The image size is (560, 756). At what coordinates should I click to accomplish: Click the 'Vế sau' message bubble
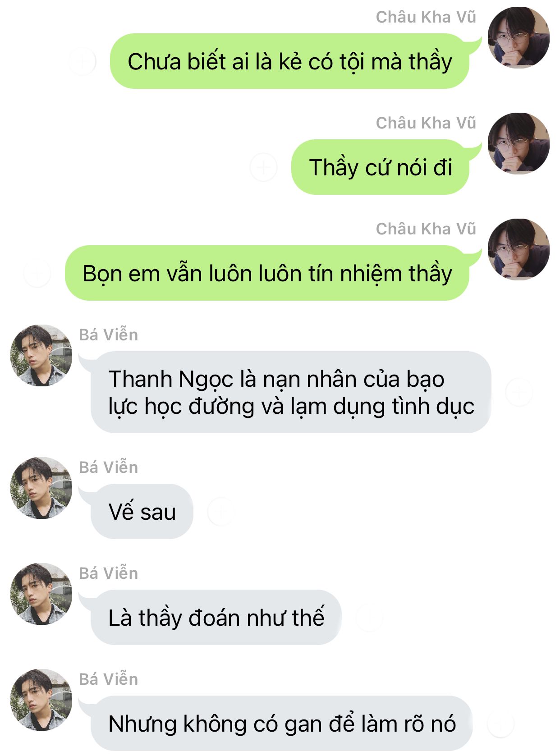142,512
